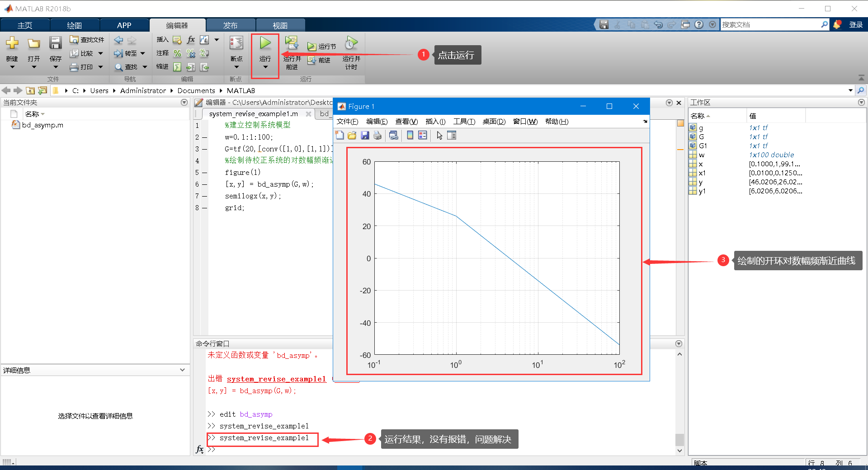This screenshot has width=868, height=470.
Task: Click Edit Plot arrow in Figure toolbar
Action: click(x=439, y=135)
